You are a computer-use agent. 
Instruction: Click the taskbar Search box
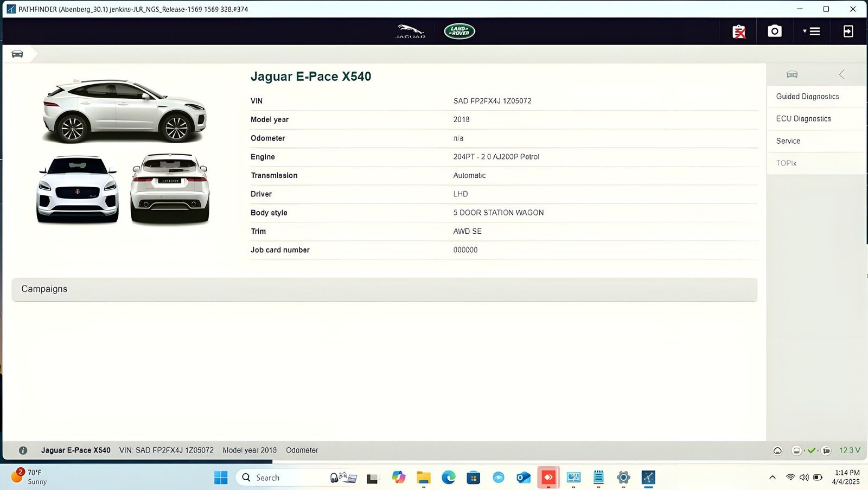coord(297,478)
